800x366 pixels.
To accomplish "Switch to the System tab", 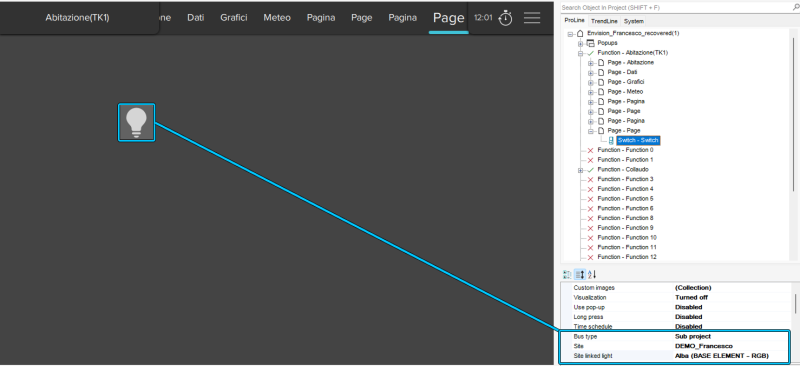I will (634, 21).
